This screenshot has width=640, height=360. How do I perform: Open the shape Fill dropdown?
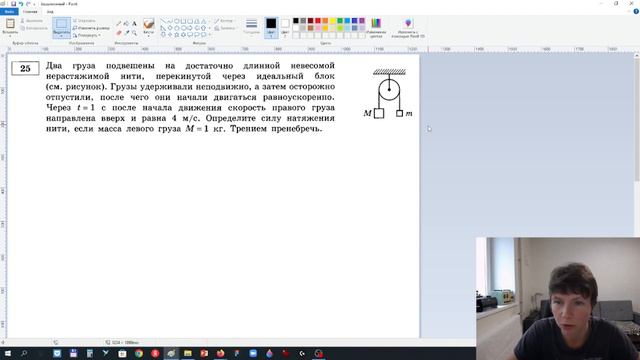[225, 28]
